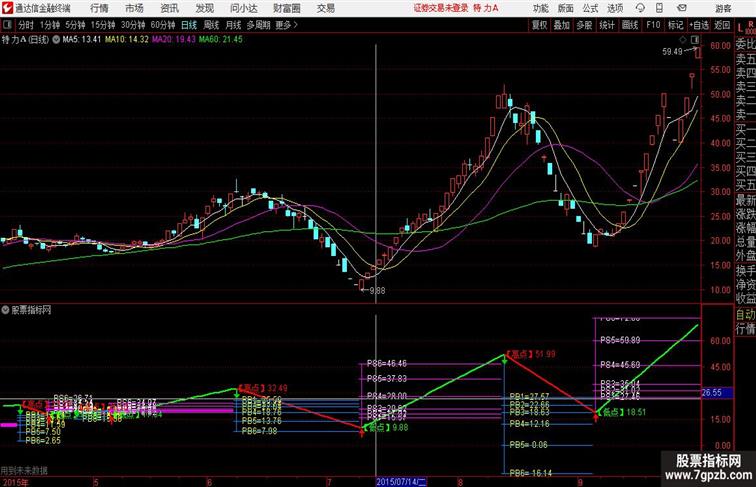Switch to the 分时 chart period
756x487 pixels.
coord(26,25)
